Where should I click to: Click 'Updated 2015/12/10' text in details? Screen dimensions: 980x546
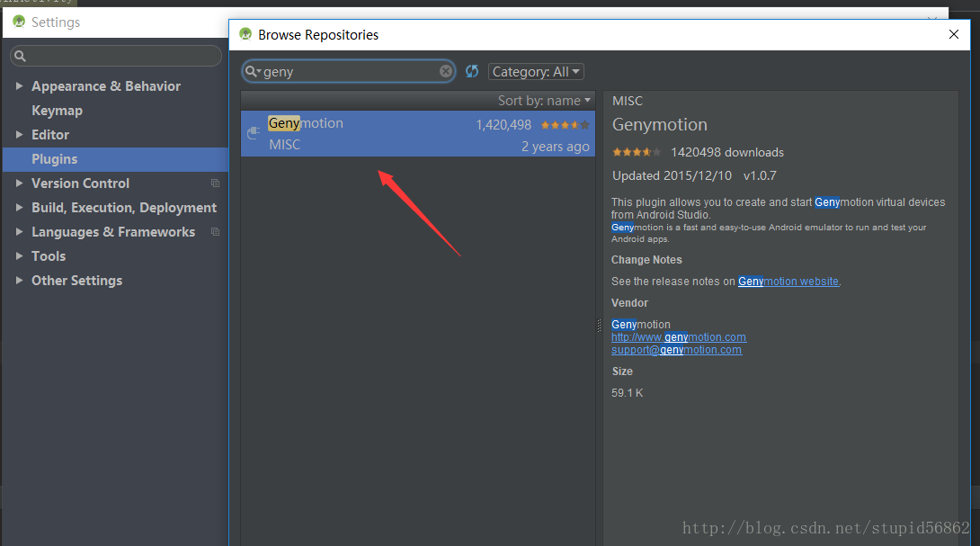tap(672, 175)
